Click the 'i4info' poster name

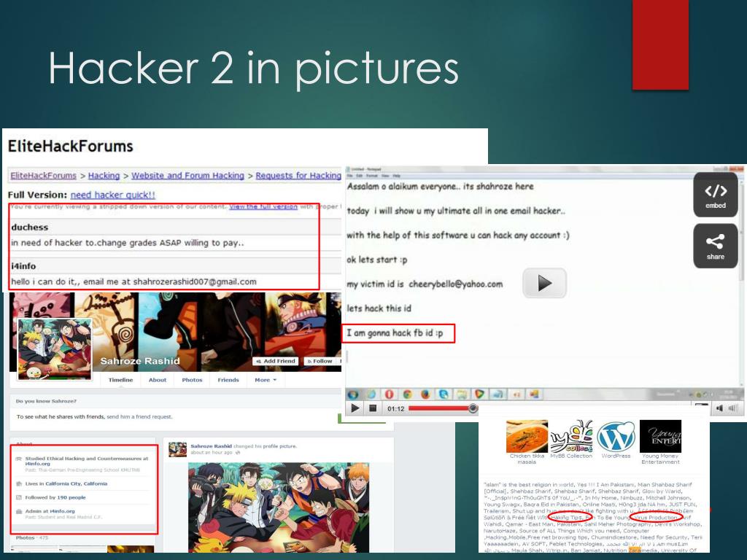[x=23, y=266]
